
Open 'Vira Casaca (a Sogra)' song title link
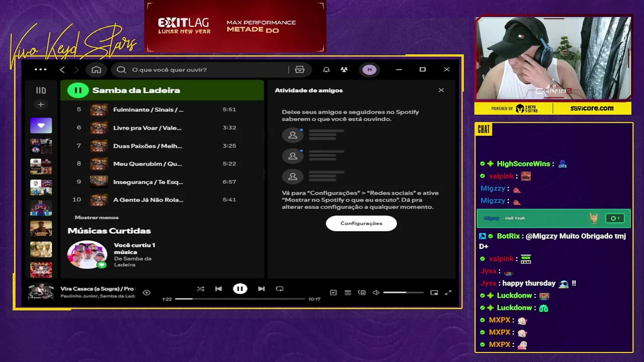97,289
